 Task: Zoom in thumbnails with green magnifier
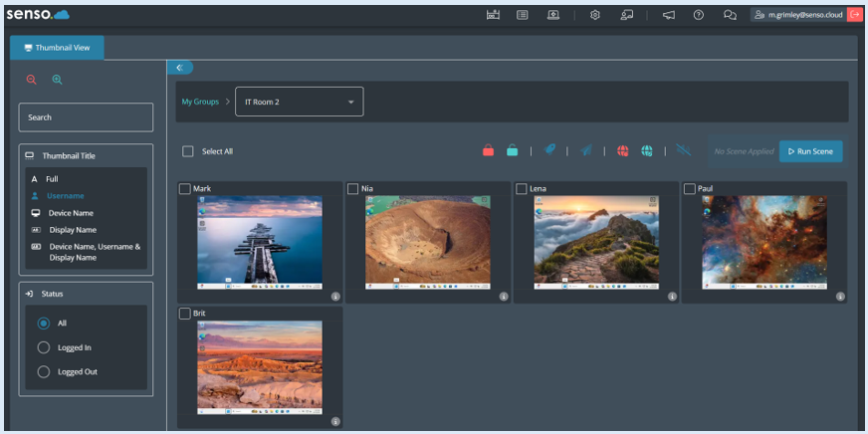point(57,80)
